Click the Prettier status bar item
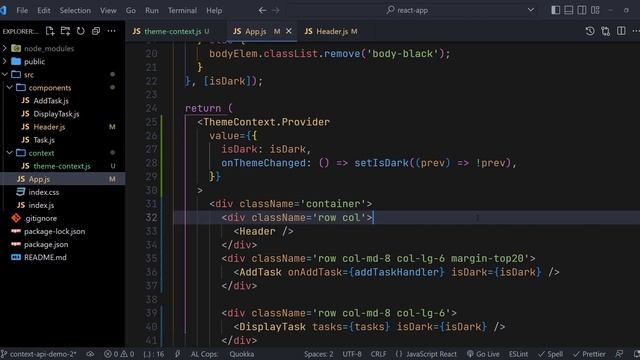The width and height of the screenshot is (640, 360). click(589, 354)
